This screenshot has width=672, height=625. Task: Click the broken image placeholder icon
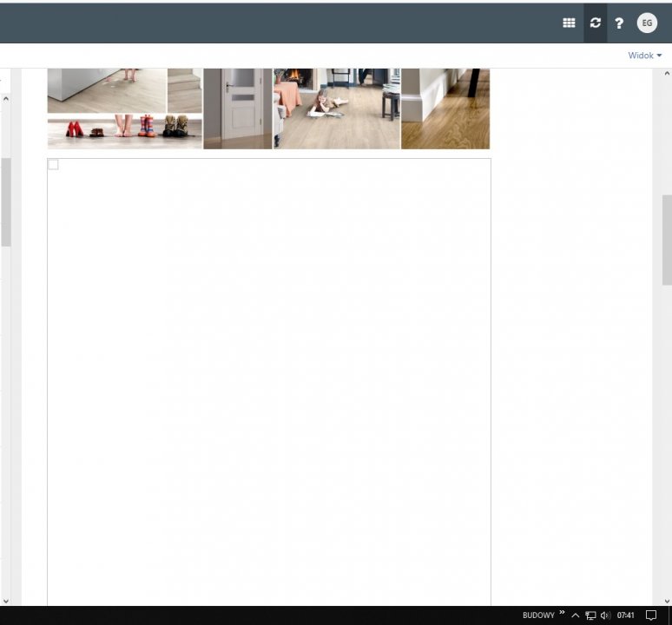(53, 164)
